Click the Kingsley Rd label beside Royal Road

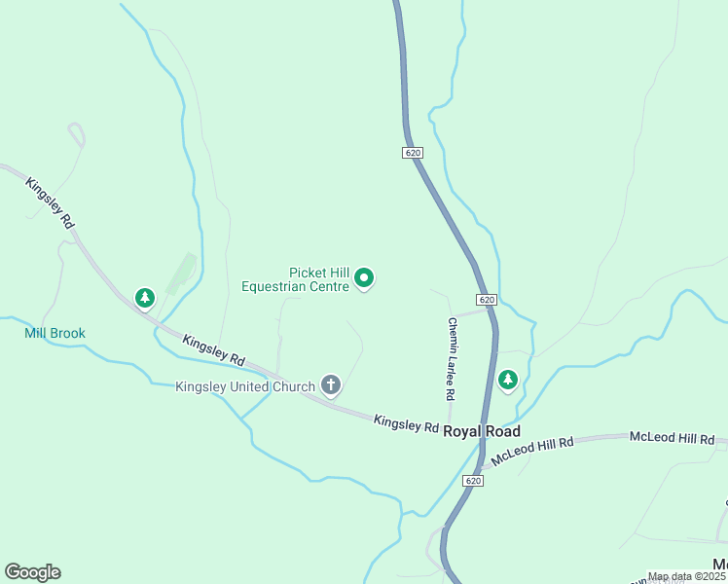click(406, 423)
